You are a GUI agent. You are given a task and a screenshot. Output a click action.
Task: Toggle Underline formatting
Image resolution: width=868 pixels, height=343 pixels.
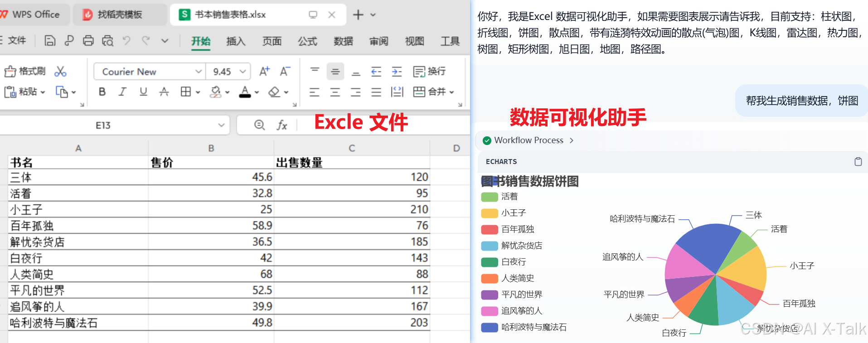143,92
